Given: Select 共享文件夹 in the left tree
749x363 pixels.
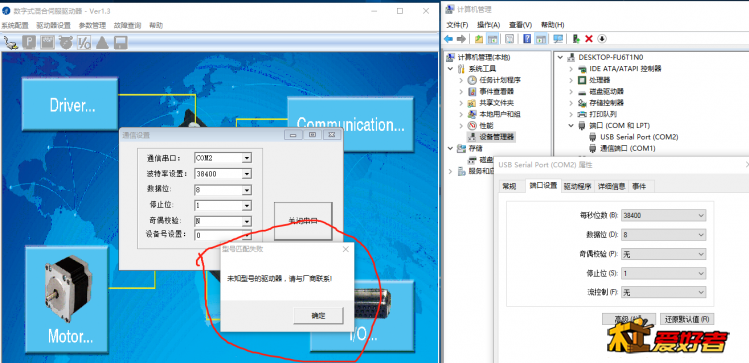Looking at the screenshot, I should coord(497,103).
